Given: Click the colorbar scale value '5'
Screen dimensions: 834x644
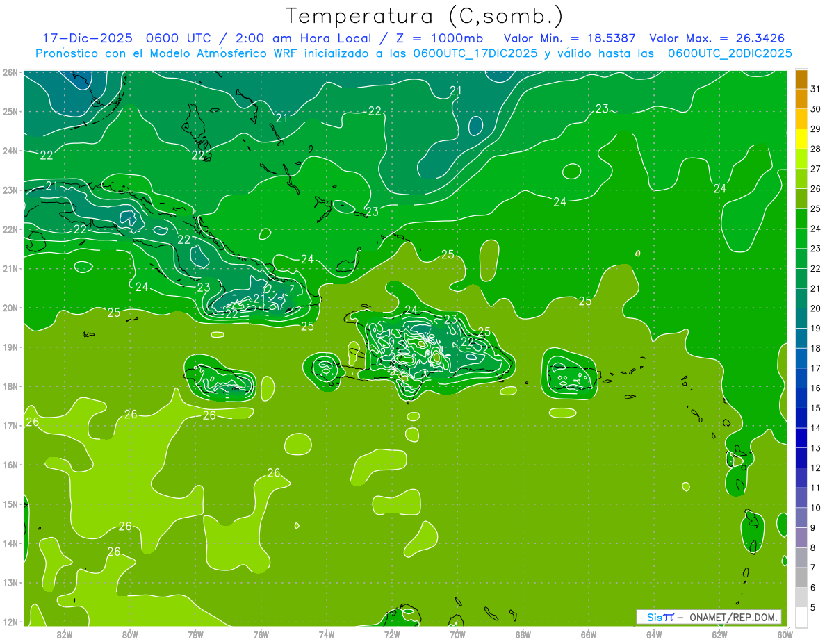Looking at the screenshot, I should tap(813, 607).
